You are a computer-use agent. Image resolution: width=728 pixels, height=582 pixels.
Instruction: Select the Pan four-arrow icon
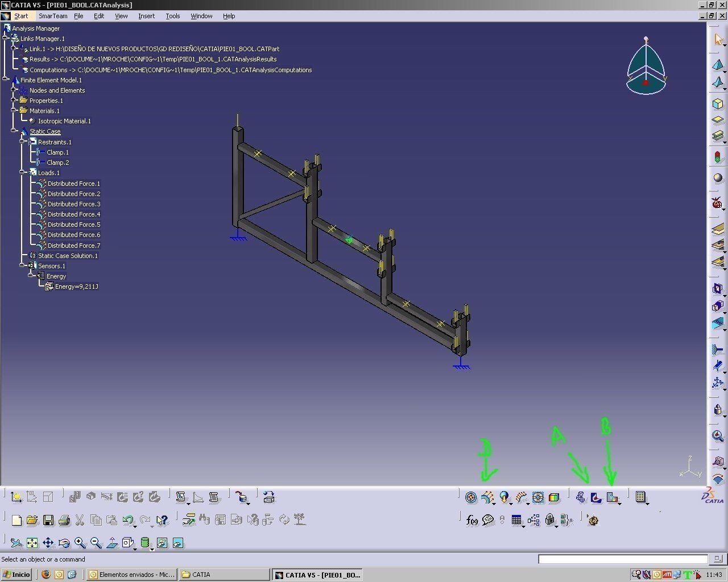(x=48, y=543)
